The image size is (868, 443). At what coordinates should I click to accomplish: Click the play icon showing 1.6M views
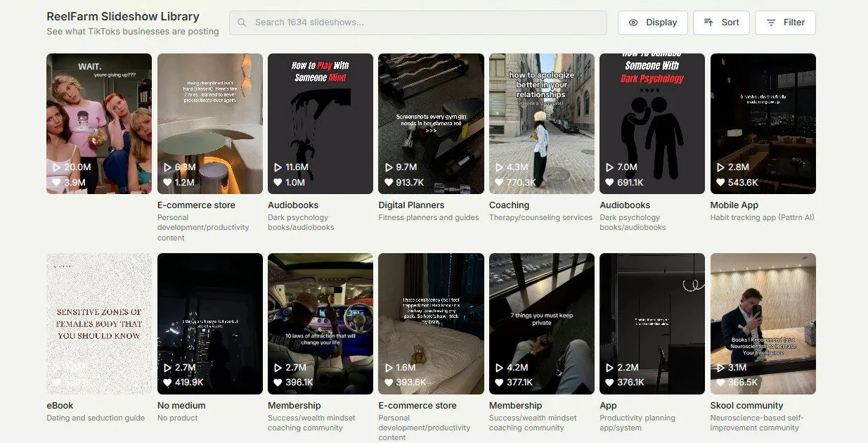pyautogui.click(x=389, y=367)
